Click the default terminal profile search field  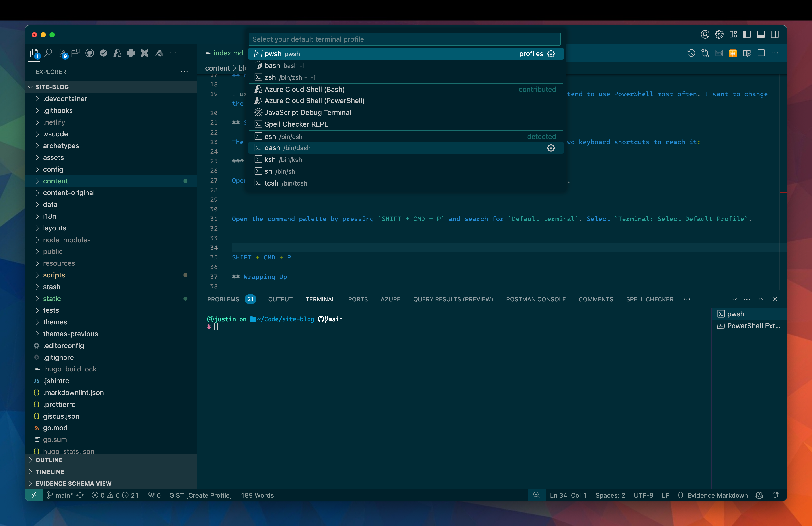pyautogui.click(x=404, y=39)
